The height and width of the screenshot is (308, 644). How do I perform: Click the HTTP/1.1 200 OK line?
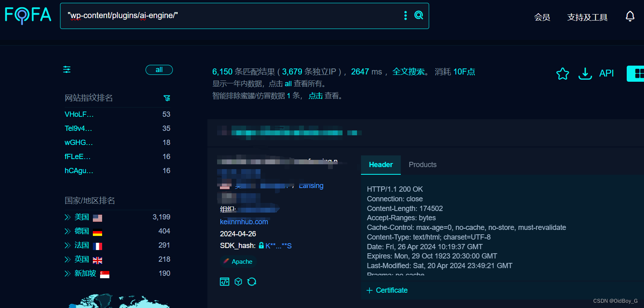click(395, 189)
